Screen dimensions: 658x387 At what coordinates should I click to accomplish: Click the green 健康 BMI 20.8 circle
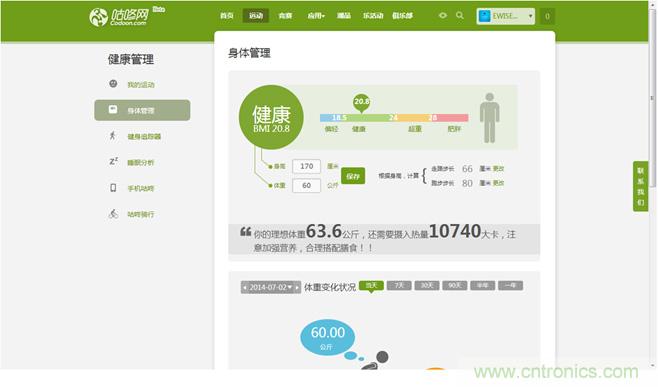271,118
